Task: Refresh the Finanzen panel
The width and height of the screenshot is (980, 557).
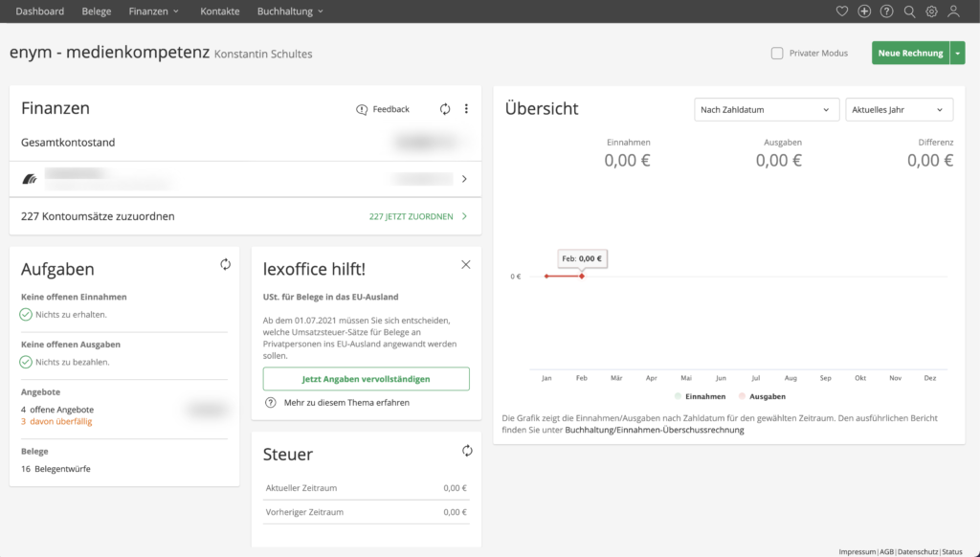Action: (x=445, y=109)
